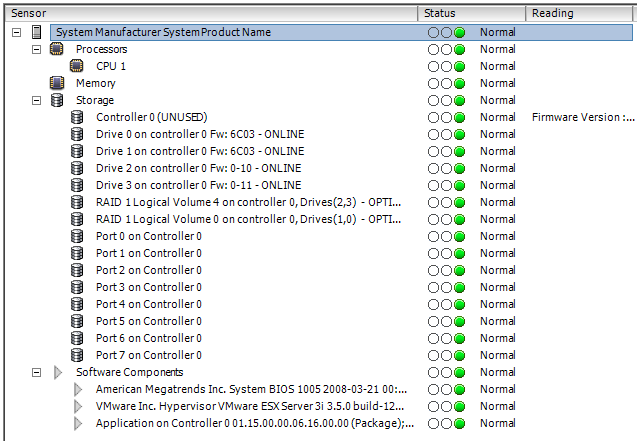Select VMware ESX Server 3i Hypervisor entry
The image size is (637, 441).
(x=250, y=406)
